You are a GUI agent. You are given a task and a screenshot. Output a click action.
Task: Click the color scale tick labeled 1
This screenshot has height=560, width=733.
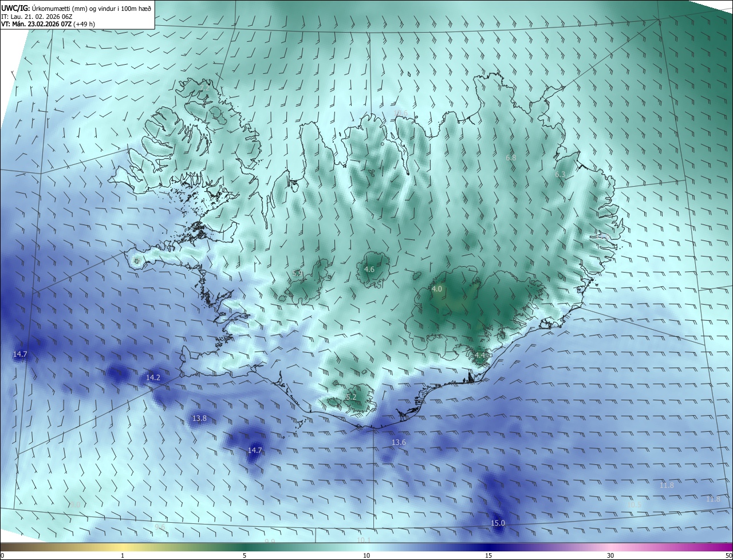pos(123,555)
